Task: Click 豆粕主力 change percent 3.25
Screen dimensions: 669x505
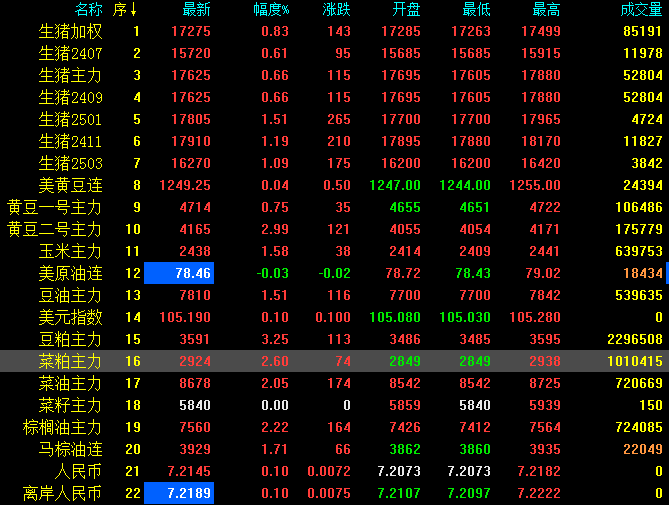Action: pos(275,340)
